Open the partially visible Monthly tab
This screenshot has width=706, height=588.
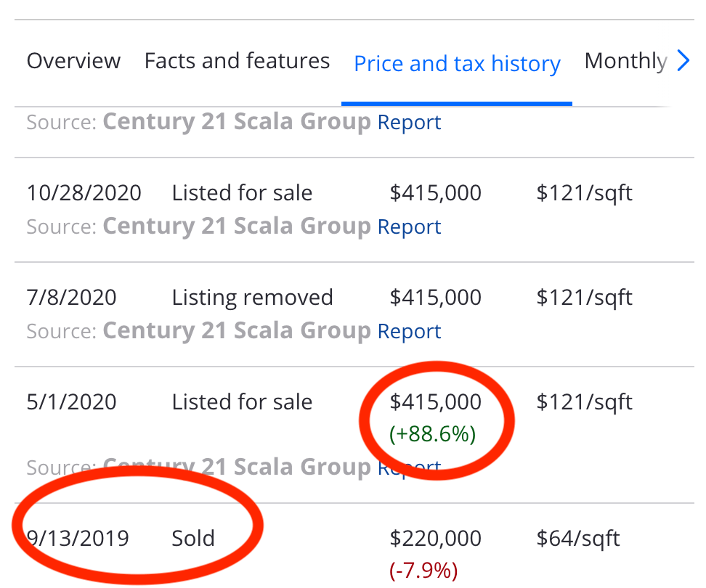point(625,61)
